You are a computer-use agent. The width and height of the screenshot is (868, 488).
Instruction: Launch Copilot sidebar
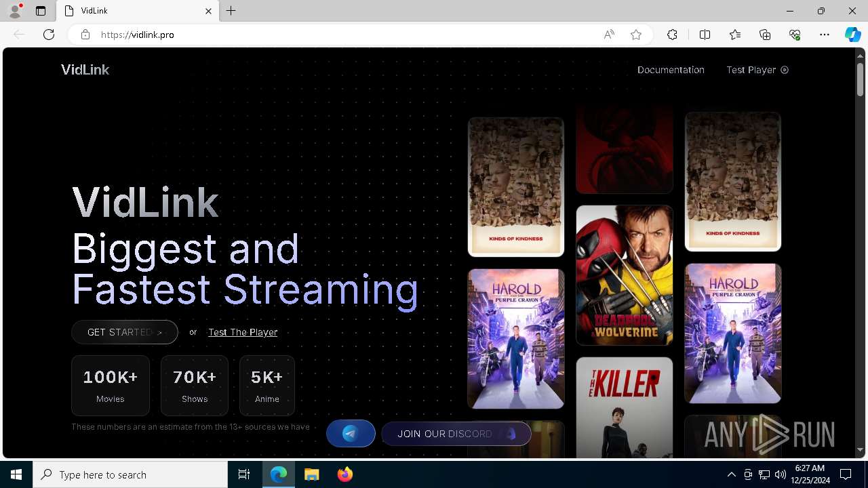point(852,35)
